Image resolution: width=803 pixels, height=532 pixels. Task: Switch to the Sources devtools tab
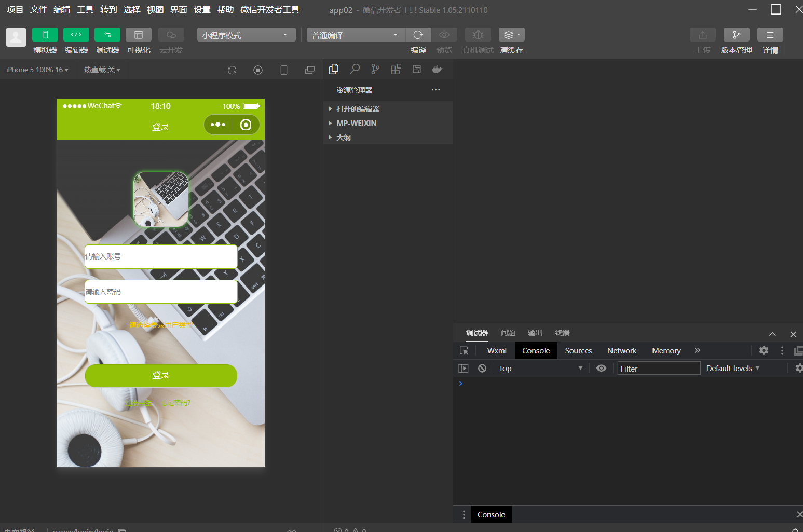(578, 351)
